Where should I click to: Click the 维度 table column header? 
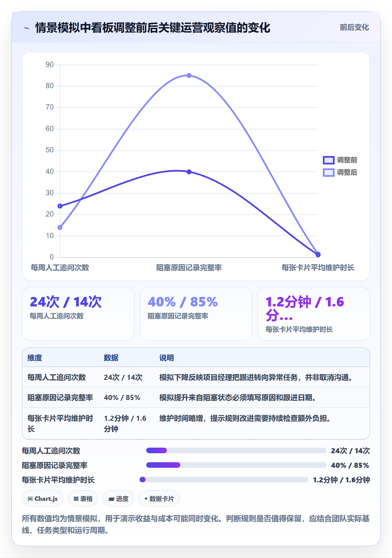35,358
